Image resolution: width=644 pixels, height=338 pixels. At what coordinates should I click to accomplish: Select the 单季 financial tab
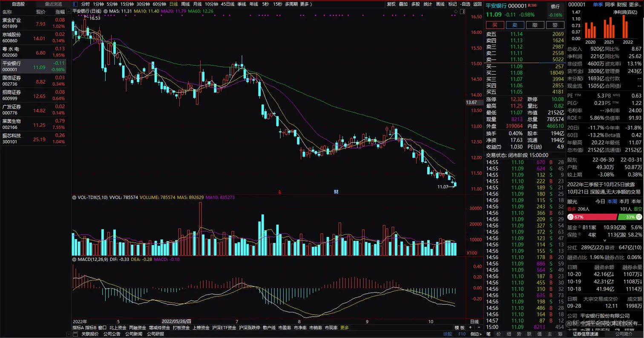[x=598, y=4]
